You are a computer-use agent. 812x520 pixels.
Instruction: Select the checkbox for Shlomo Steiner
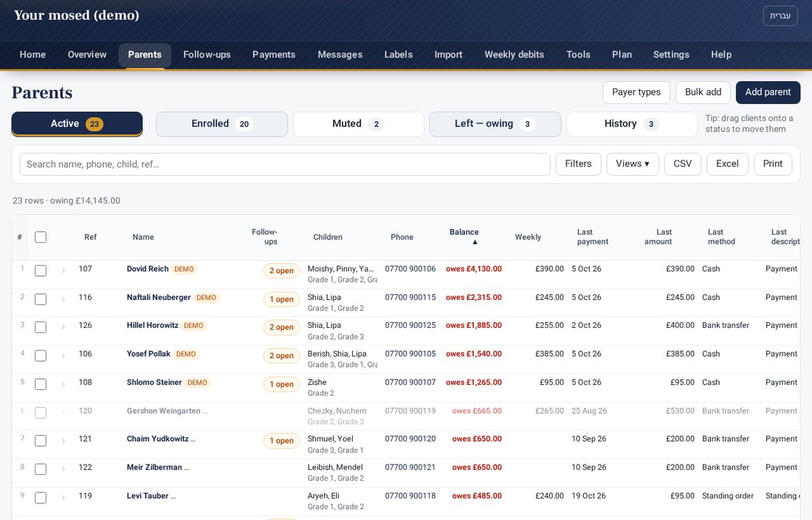pyautogui.click(x=41, y=384)
